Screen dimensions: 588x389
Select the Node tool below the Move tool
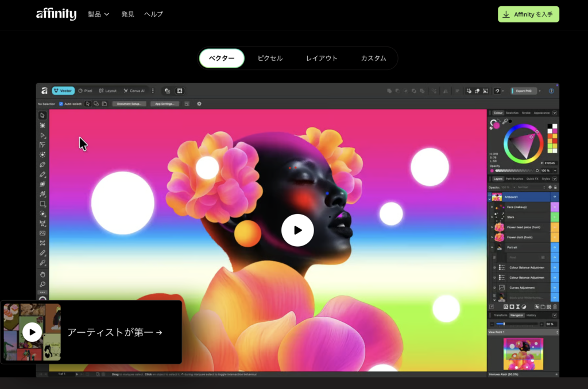click(x=42, y=135)
